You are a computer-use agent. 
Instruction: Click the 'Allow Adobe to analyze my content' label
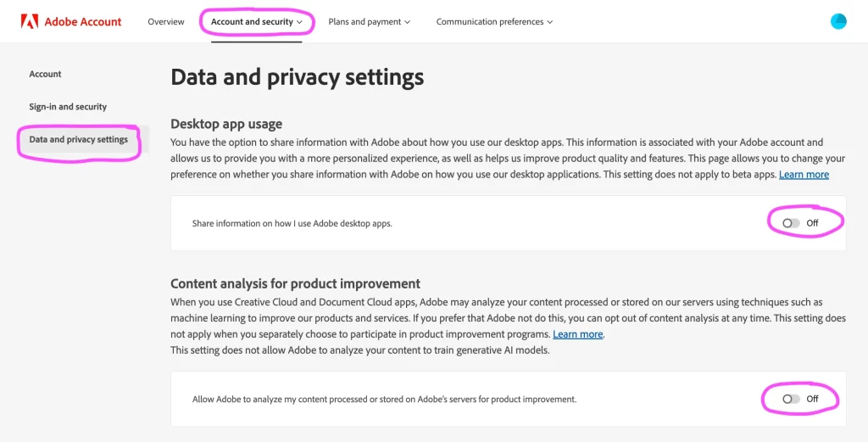(x=384, y=399)
